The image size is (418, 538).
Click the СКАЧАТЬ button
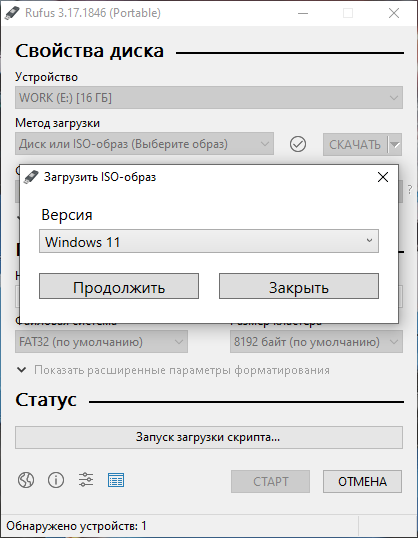pyautogui.click(x=355, y=144)
